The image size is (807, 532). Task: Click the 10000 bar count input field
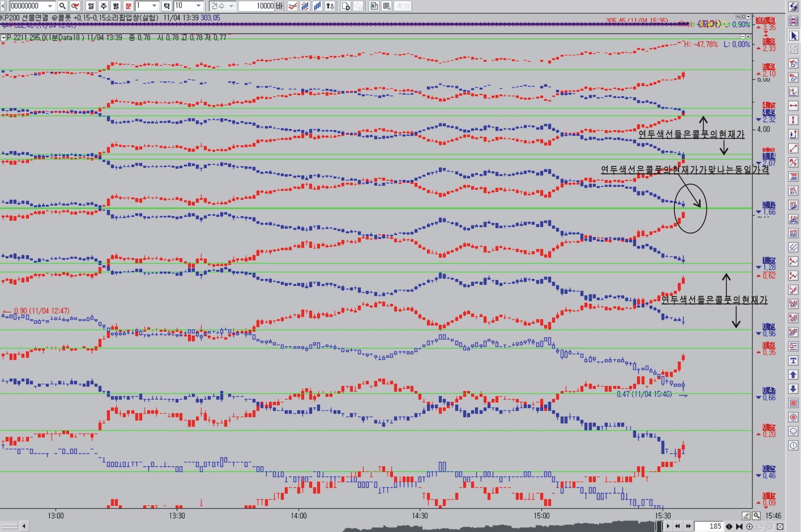point(257,6)
